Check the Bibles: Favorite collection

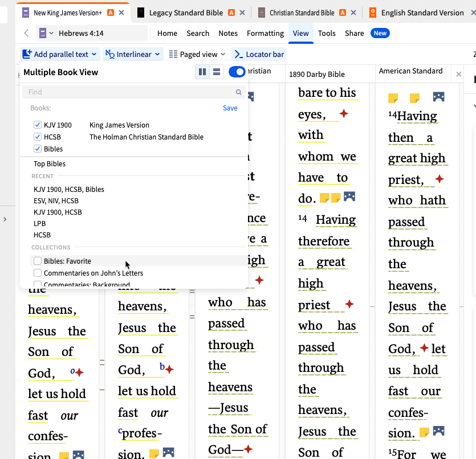click(38, 261)
